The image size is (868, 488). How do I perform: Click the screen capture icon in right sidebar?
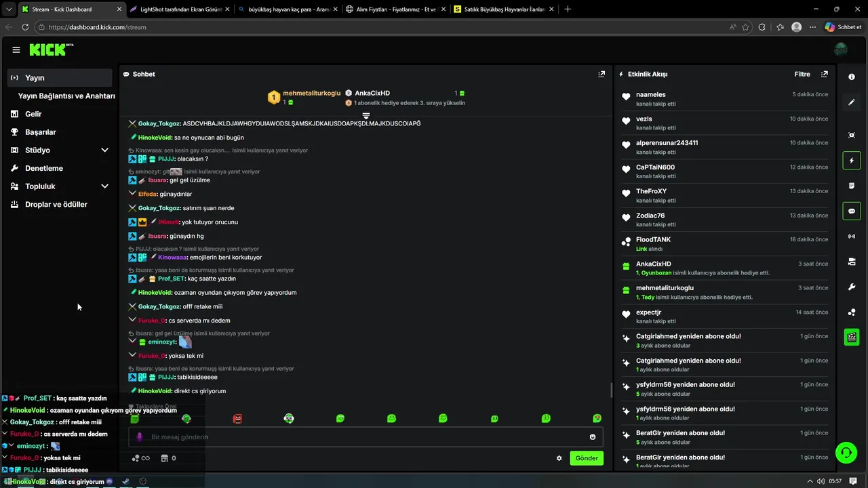[x=852, y=135]
